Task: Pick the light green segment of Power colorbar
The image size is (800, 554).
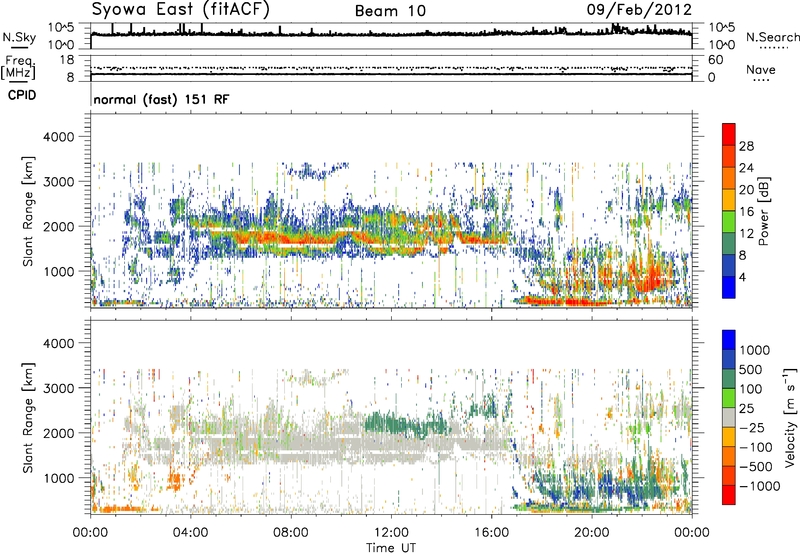Action: coord(729,222)
